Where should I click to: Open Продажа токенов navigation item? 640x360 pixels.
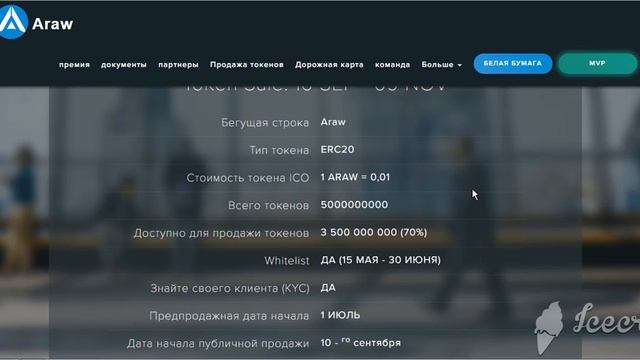point(247,64)
